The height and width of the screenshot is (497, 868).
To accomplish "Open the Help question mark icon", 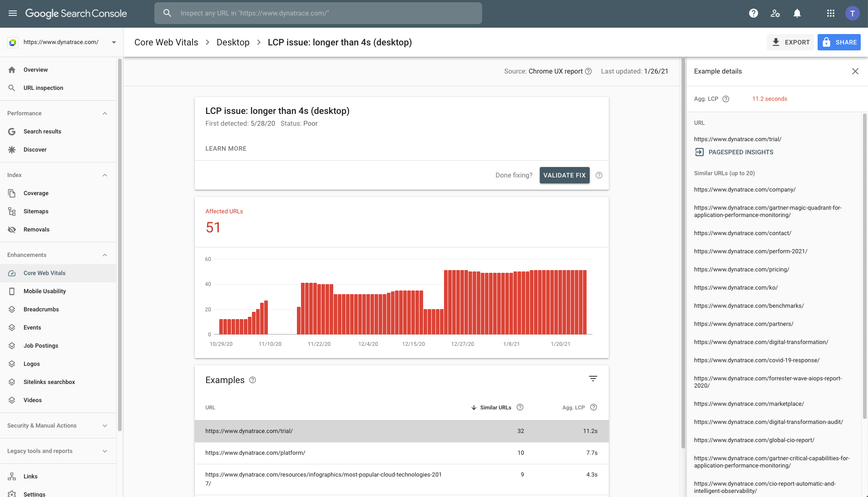I will click(754, 13).
